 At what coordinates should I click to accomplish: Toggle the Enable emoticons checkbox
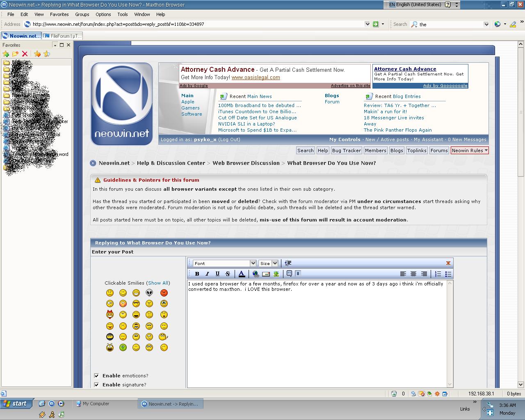tap(96, 376)
